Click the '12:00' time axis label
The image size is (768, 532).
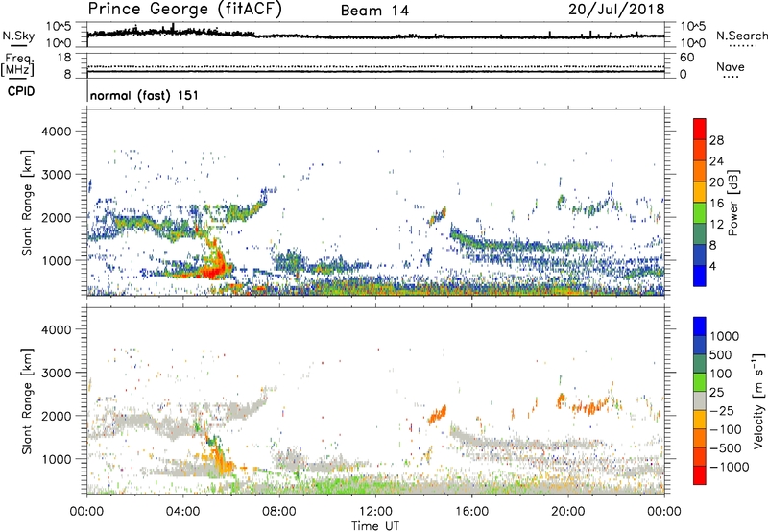(375, 512)
